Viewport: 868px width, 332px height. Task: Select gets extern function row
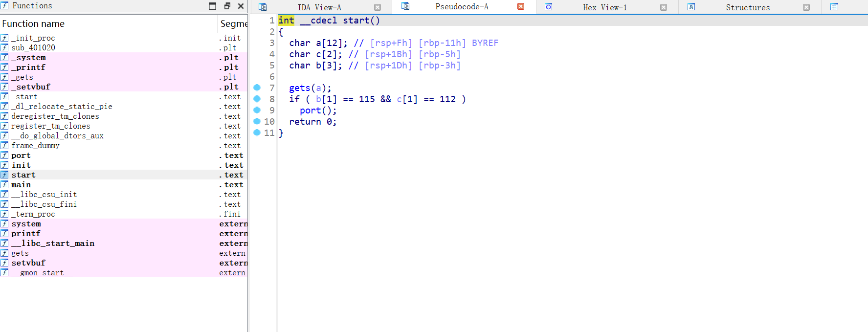click(124, 253)
